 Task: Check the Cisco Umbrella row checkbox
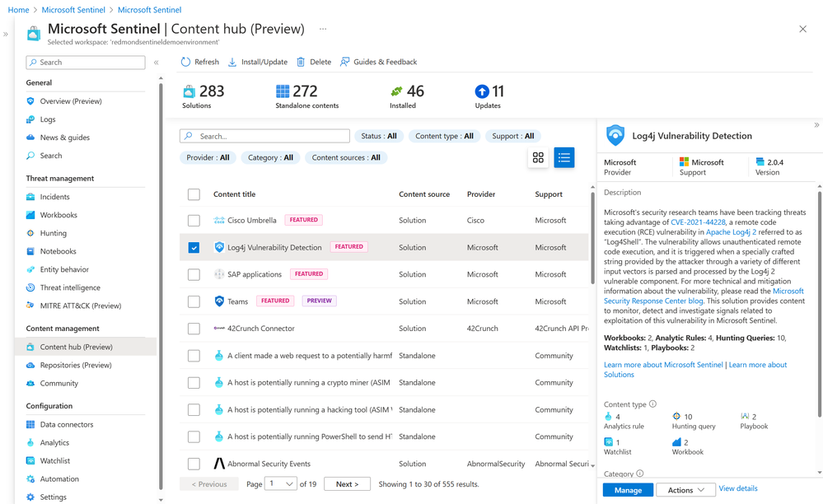coord(194,221)
